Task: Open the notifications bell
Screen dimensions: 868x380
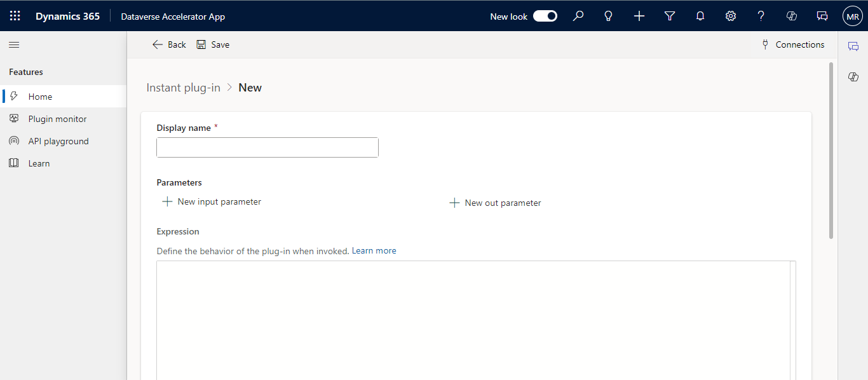Action: pos(700,16)
